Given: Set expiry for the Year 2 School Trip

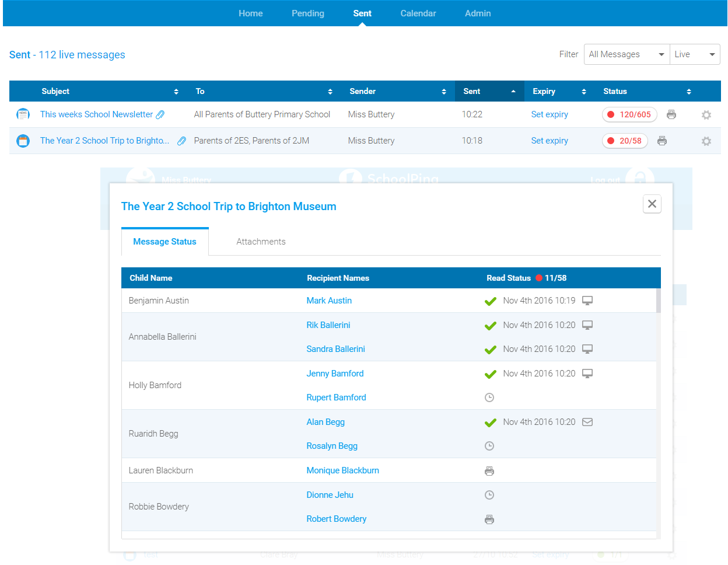Looking at the screenshot, I should pos(549,141).
